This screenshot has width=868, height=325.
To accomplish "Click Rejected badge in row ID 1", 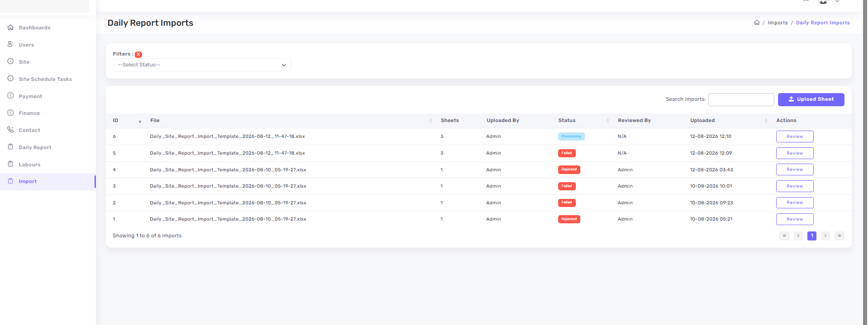I will [569, 219].
